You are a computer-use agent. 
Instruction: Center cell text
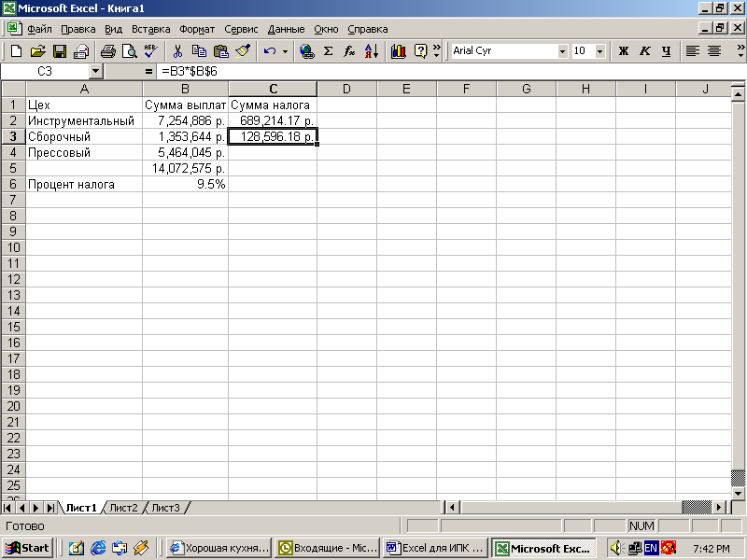tap(714, 51)
